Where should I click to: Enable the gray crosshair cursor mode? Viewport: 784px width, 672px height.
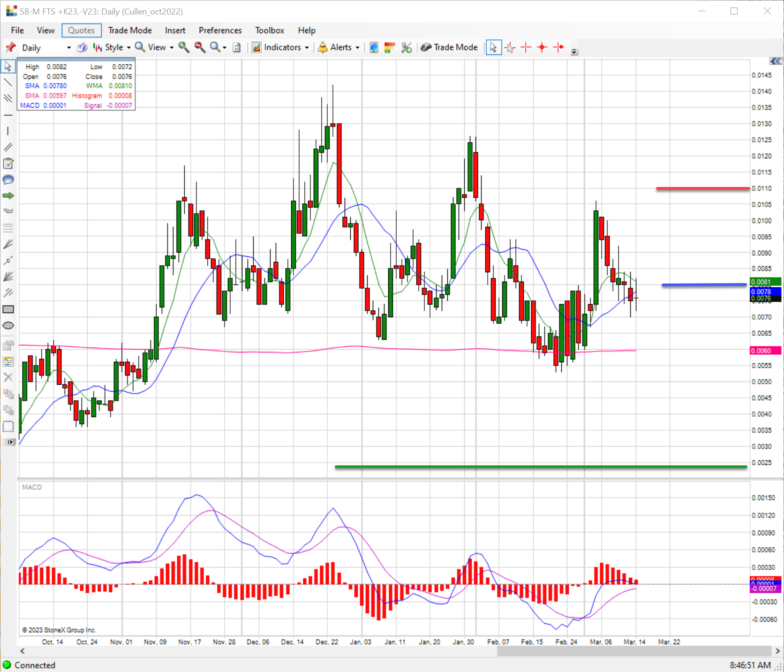[x=510, y=47]
